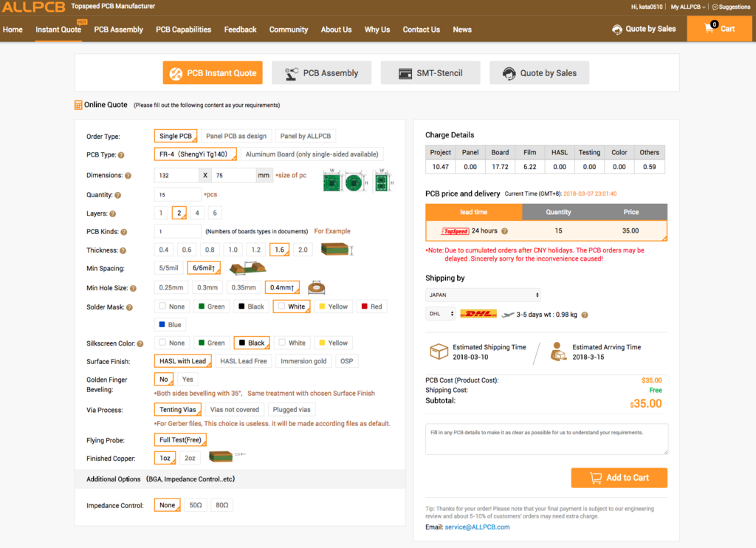This screenshot has height=548, width=756.
Task: Click the Layers help question mark
Action: pyautogui.click(x=112, y=213)
